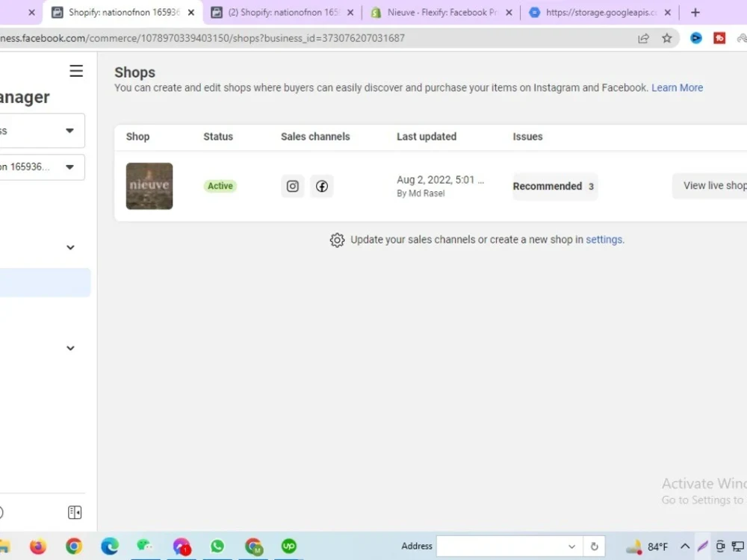Screen dimensions: 747x560
Task: Open the nieuve shop thumbnail
Action: [149, 186]
